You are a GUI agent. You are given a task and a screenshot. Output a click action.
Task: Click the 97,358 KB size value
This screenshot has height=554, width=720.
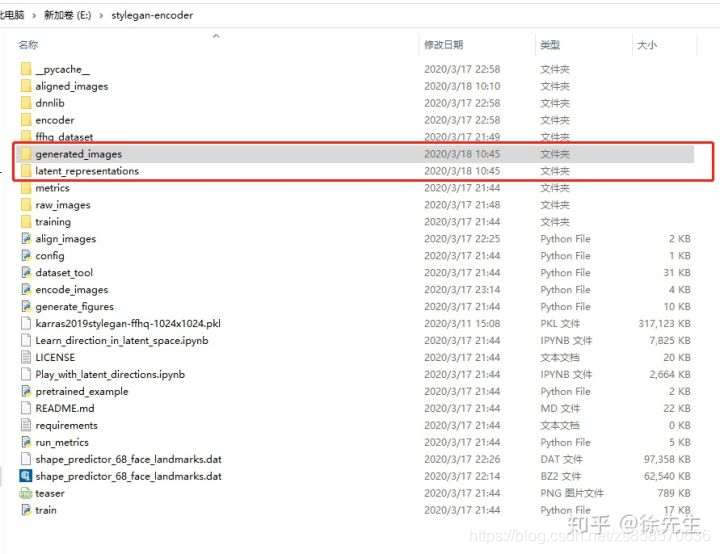coord(667,459)
